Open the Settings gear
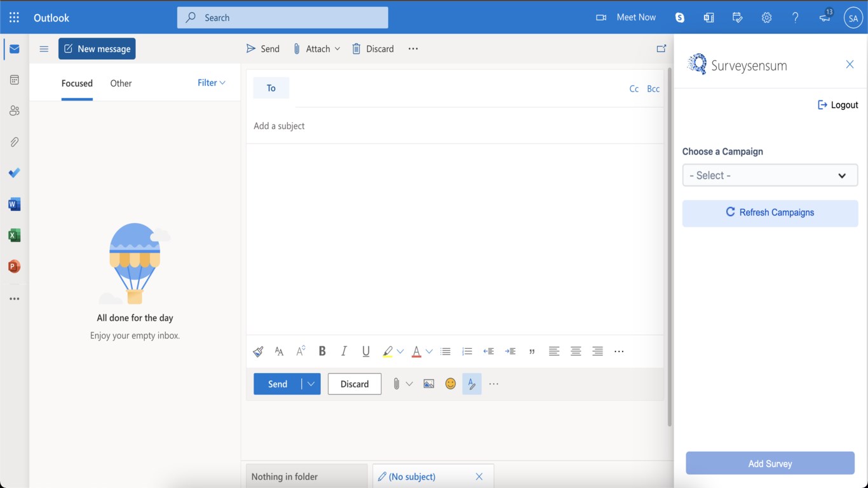Viewport: 868px width, 488px height. click(x=767, y=18)
